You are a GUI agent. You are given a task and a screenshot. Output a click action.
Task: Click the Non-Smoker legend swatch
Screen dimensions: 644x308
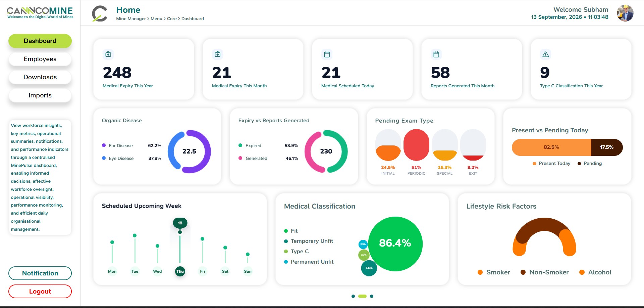pyautogui.click(x=523, y=272)
